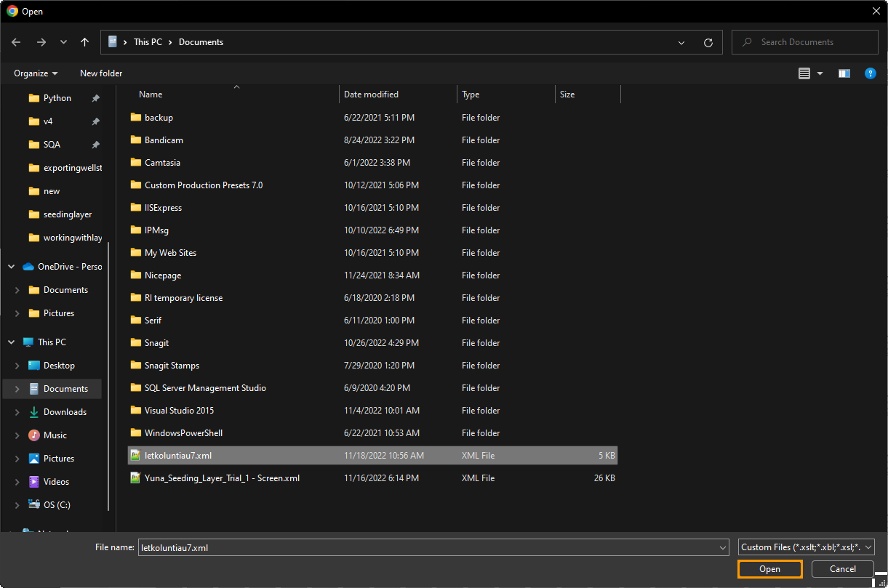Toggle the preview pane icon
This screenshot has height=588, width=888.
844,73
